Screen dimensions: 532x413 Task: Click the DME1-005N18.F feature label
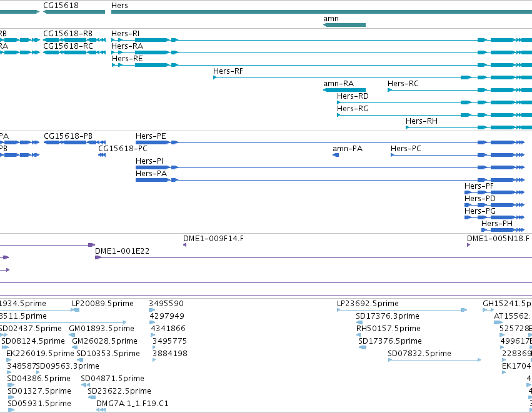click(x=498, y=239)
